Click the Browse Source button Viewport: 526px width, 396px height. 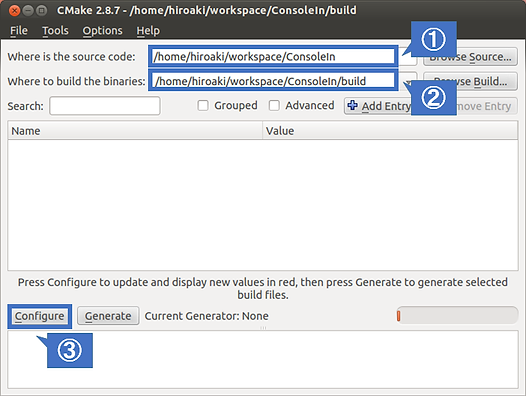[x=470, y=57]
